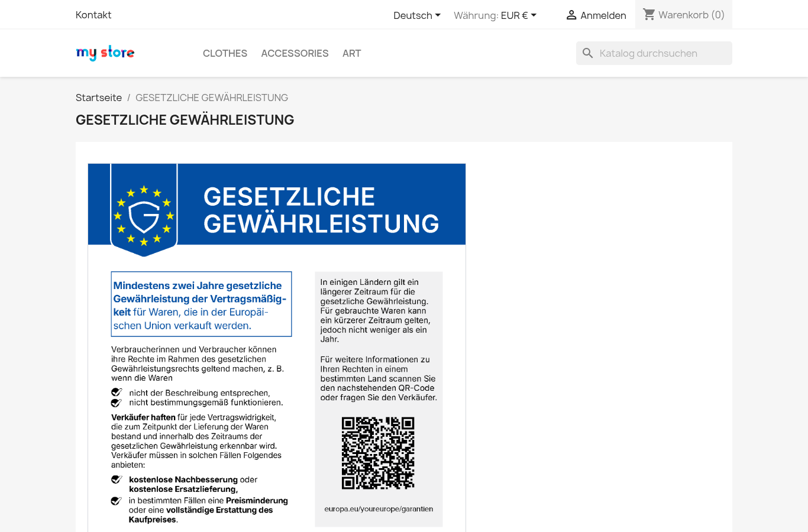808x532 pixels.
Task: Click 'Für weitere Informationen zu' paragraph
Action: (379, 378)
